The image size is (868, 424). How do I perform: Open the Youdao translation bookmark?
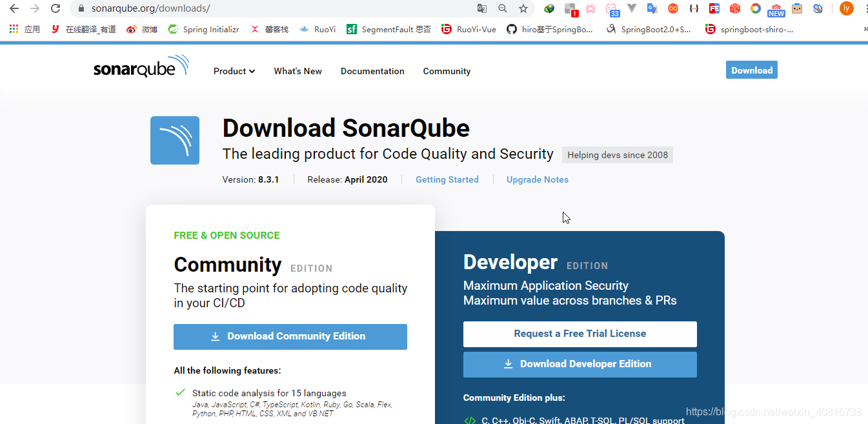point(84,29)
